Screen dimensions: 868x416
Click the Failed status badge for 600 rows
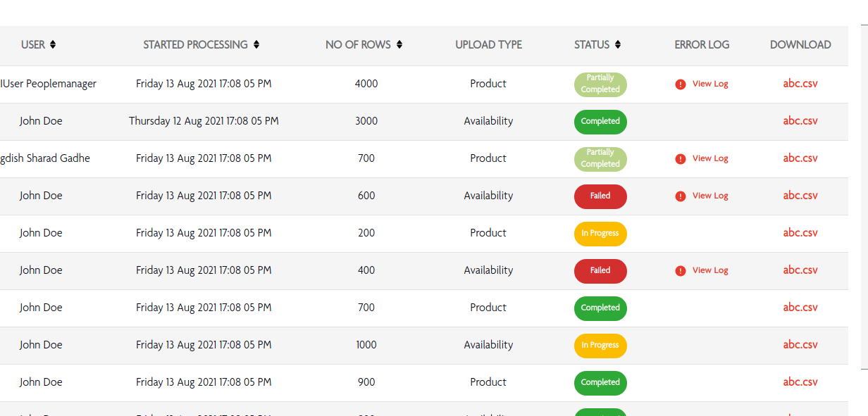pyautogui.click(x=600, y=196)
